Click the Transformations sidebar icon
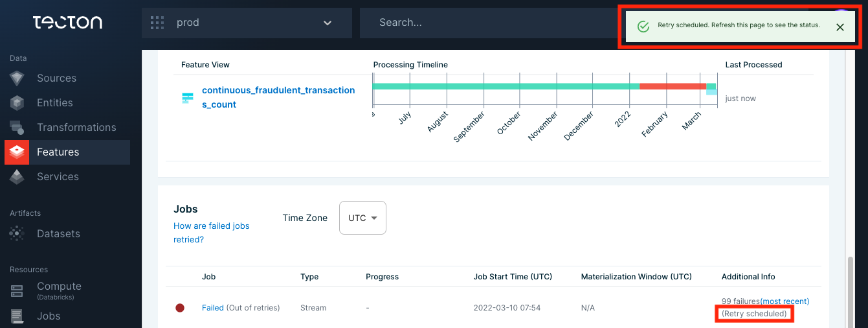The width and height of the screenshot is (868, 328). pyautogui.click(x=17, y=128)
